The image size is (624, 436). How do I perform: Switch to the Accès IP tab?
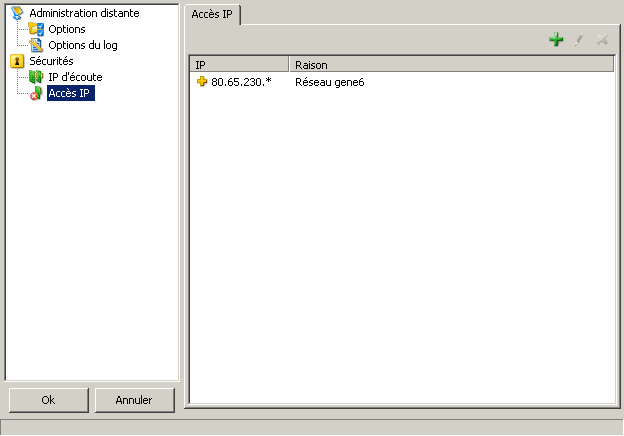click(212, 14)
